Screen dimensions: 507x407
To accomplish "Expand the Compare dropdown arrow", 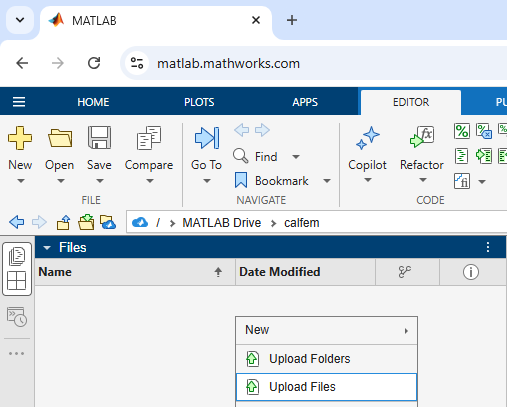I will click(150, 181).
